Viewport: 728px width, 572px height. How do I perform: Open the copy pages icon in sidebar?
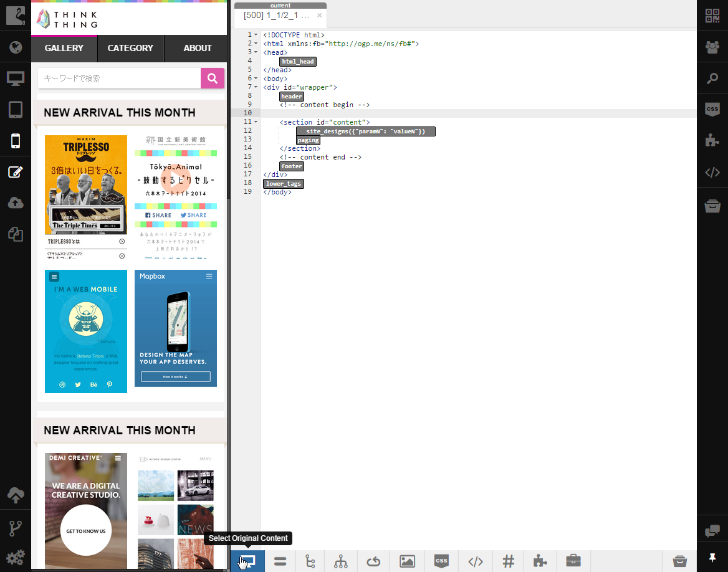pos(16,234)
